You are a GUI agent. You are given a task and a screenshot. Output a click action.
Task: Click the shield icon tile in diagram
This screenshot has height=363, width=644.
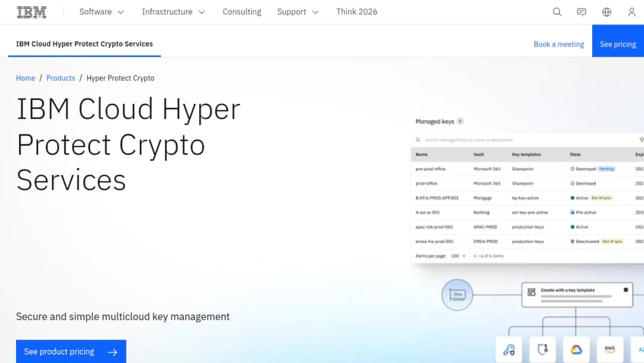(x=543, y=350)
